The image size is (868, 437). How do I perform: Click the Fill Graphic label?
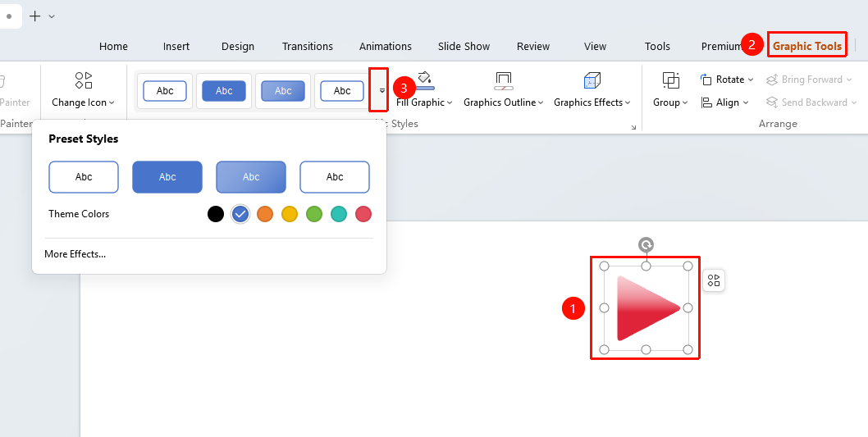coord(420,102)
